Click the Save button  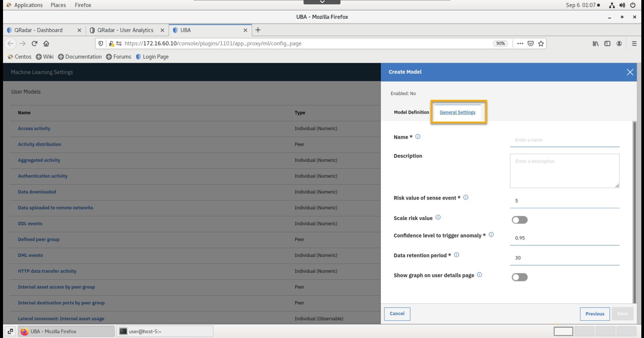coord(623,314)
